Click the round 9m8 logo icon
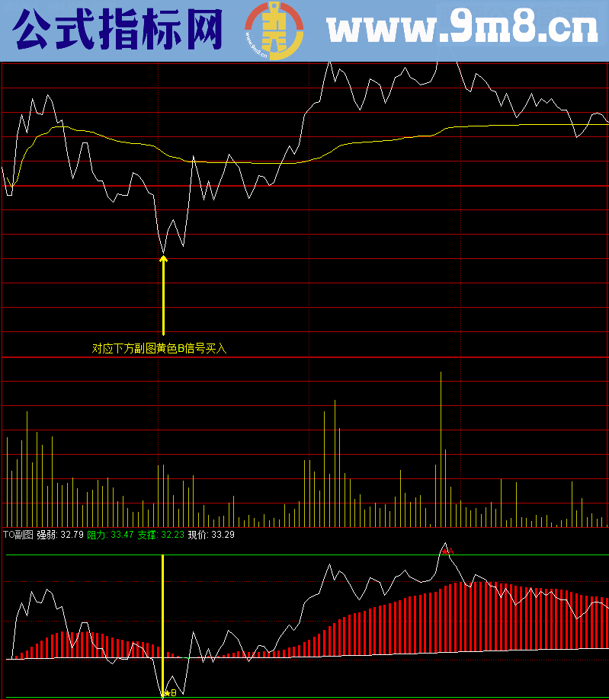Screen dimensions: 609x700 [273, 31]
